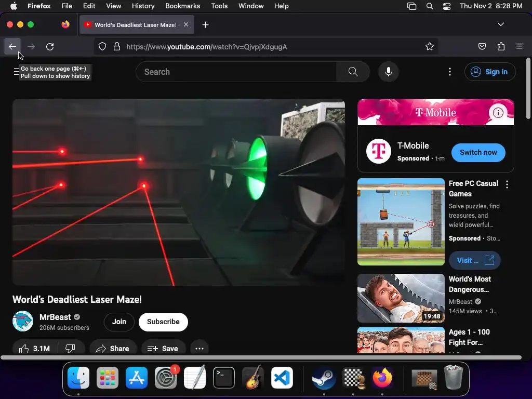Open the Free PC Casual Games thumbnail
This screenshot has height=399, width=532.
(401, 222)
